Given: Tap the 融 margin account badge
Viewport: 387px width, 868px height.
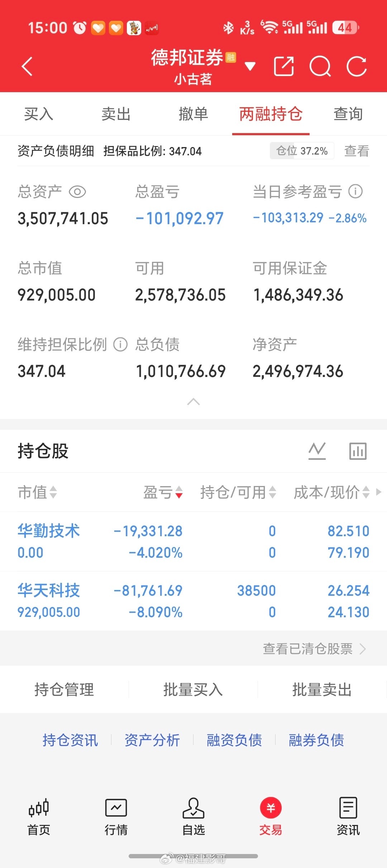Looking at the screenshot, I should click(x=231, y=57).
